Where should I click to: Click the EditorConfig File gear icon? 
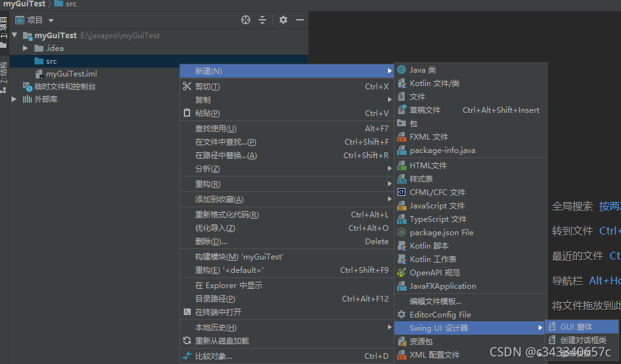pyautogui.click(x=401, y=314)
